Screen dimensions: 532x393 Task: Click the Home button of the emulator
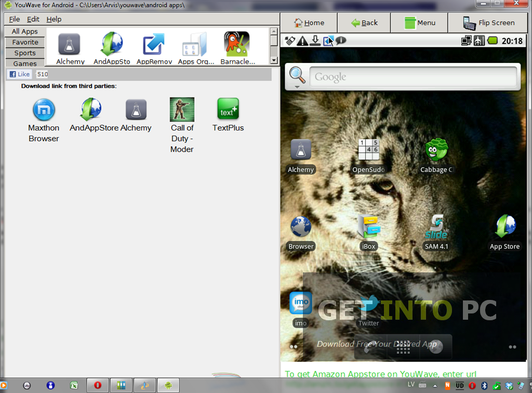coord(309,23)
